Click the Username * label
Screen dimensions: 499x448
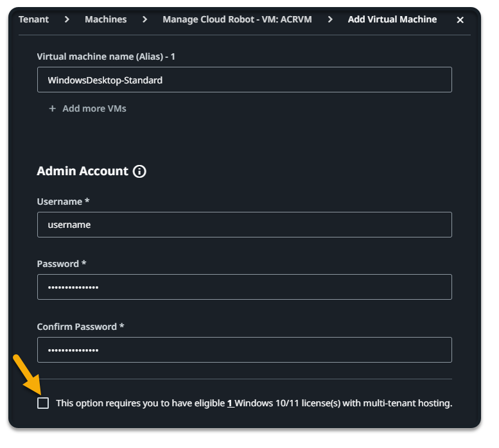pos(63,202)
